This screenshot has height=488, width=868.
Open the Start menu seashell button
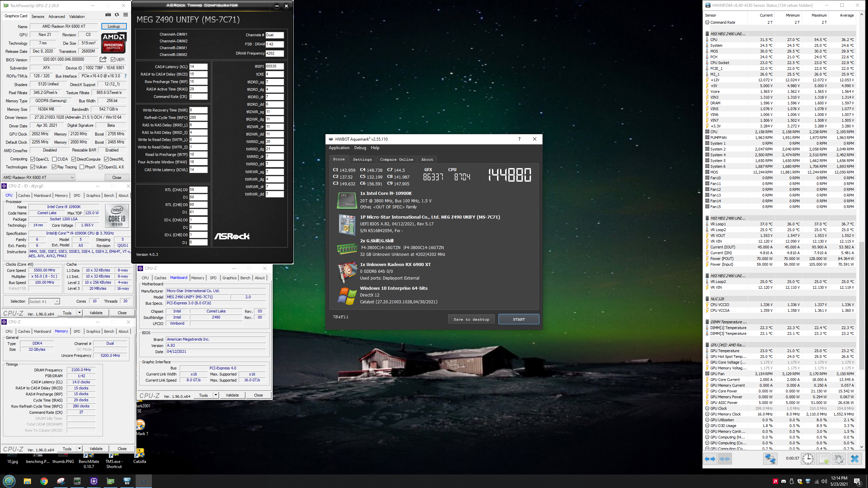9,481
